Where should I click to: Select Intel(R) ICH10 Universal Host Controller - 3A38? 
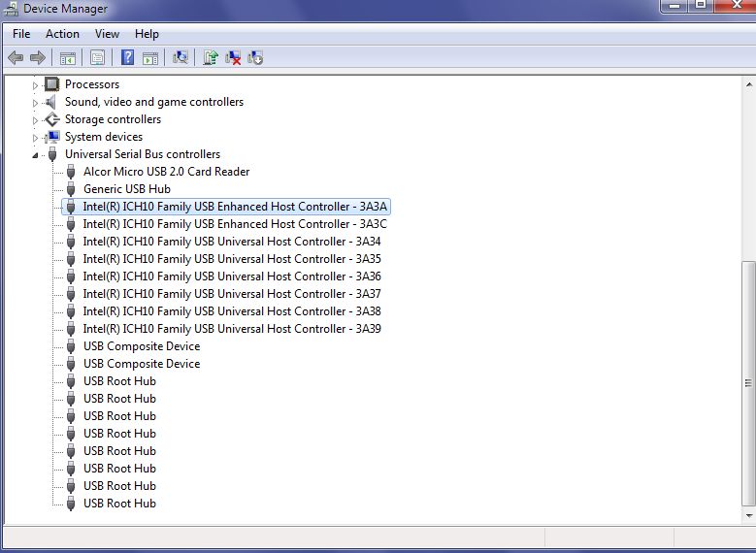pos(232,311)
